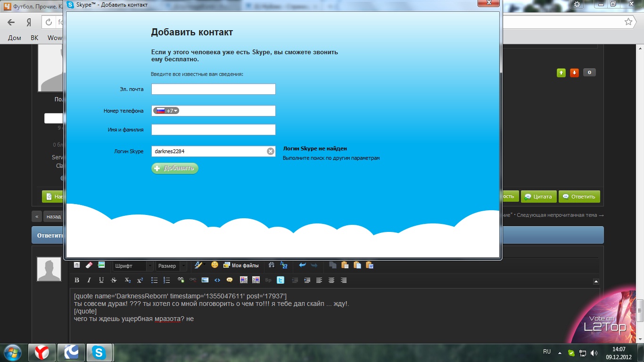This screenshot has width=644, height=362.
Task: Click the Добавить button in Skype
Action: tap(175, 168)
